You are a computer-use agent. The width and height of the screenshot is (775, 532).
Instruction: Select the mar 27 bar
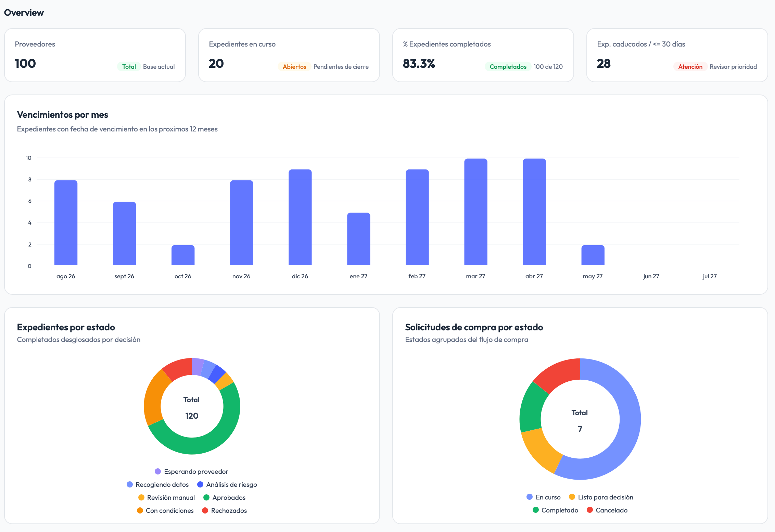(x=475, y=212)
